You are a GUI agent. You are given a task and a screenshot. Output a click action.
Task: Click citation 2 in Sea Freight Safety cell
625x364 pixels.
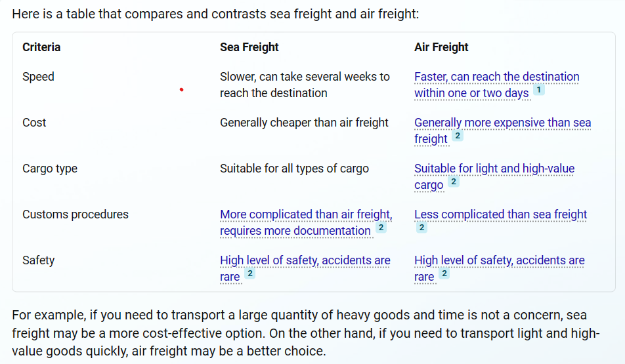pos(249,274)
